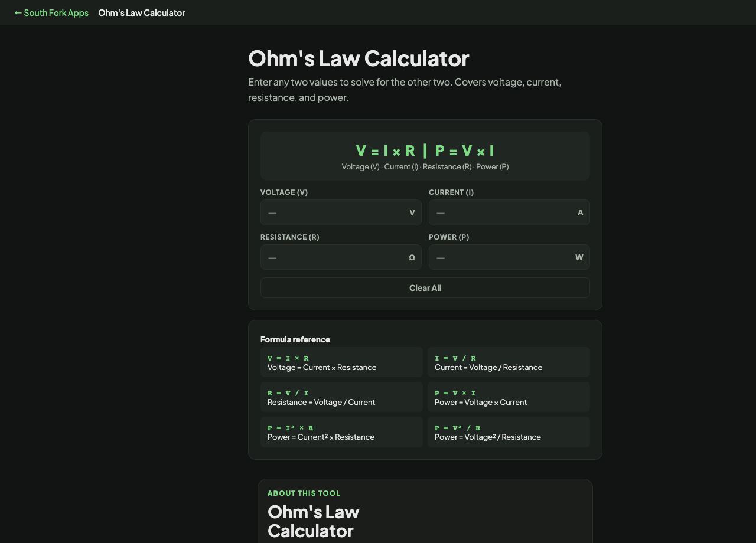The height and width of the screenshot is (543, 756).
Task: Click the main Ohm's Law Calculator page heading
Action: click(359, 58)
